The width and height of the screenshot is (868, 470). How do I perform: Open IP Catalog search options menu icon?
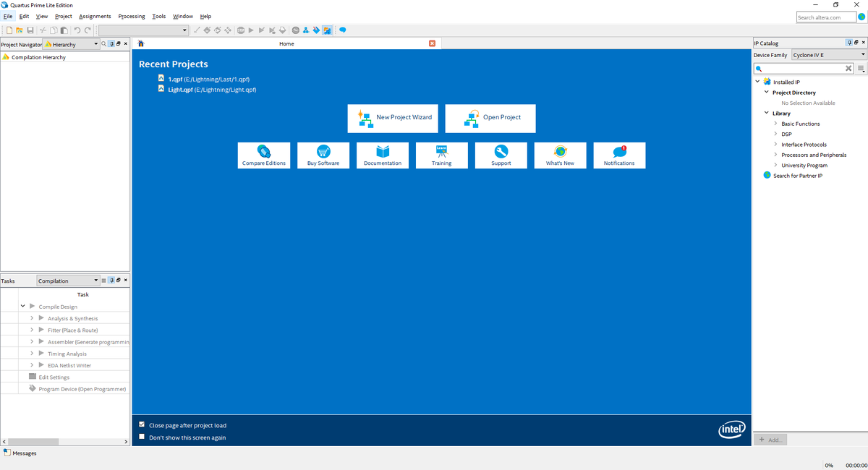[861, 69]
